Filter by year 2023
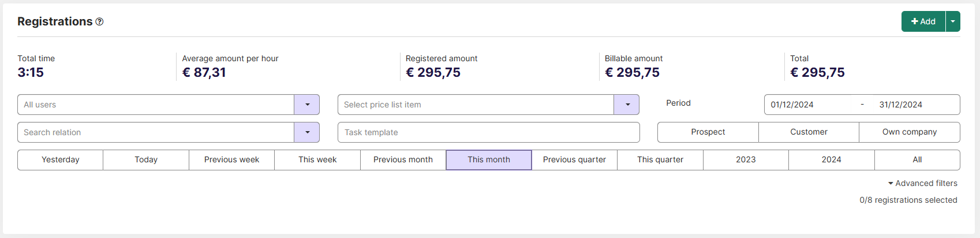Screen dimensions: 980x238 [746, 159]
